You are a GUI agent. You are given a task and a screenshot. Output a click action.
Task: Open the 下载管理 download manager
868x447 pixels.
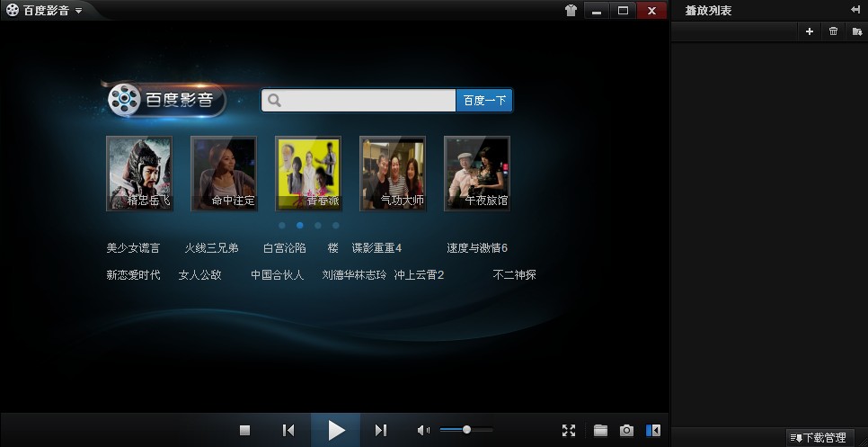tap(819, 438)
